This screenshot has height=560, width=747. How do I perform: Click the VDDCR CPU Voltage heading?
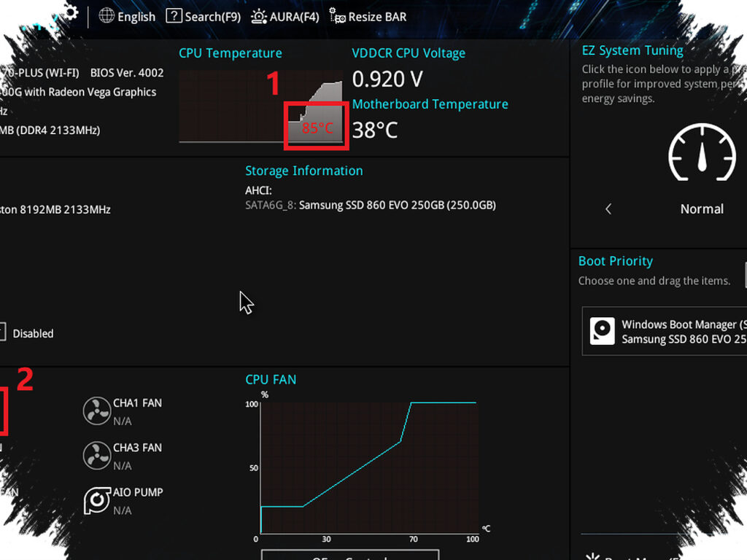pyautogui.click(x=409, y=53)
